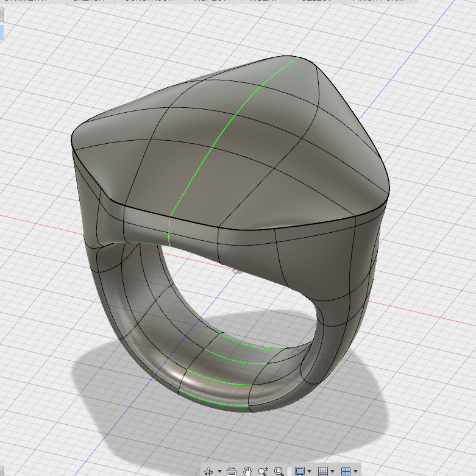Click the left panel resize handle

click(x=1, y=15)
